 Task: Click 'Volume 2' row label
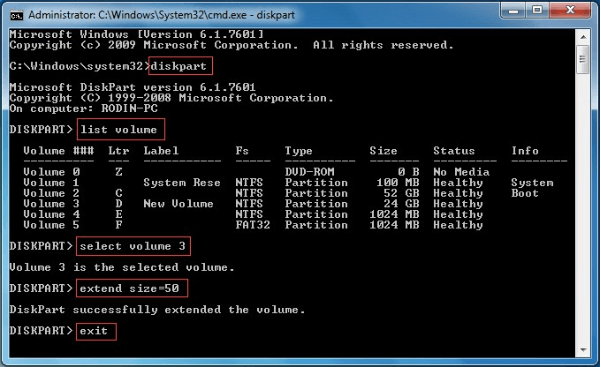point(51,193)
